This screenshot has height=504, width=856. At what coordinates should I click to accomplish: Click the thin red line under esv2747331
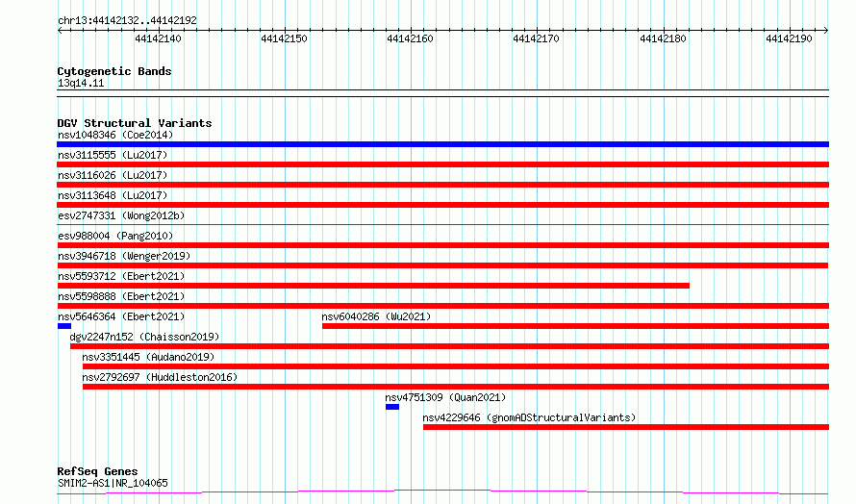point(442,224)
